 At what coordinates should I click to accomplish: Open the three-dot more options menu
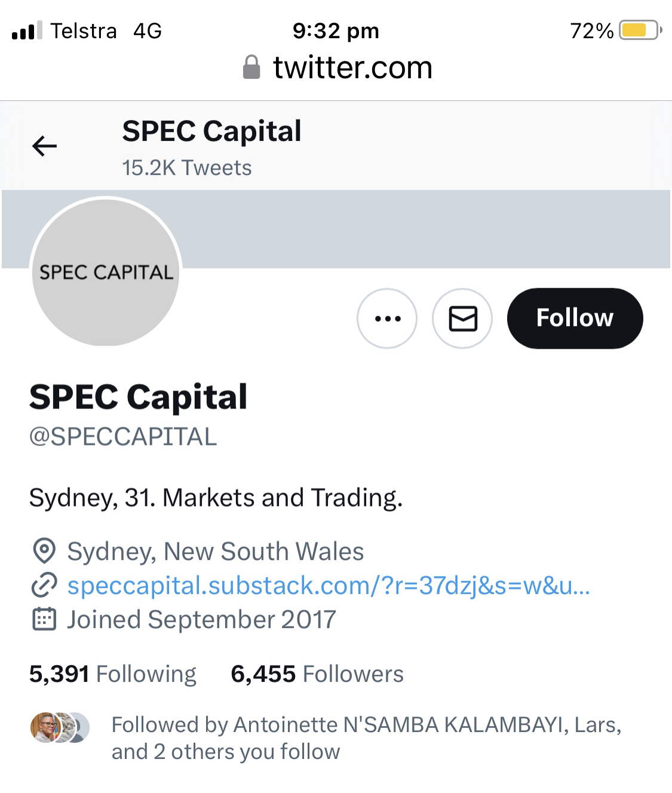click(387, 318)
